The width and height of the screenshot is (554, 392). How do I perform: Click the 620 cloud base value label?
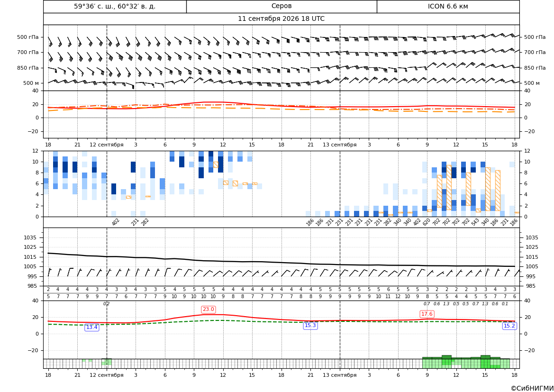pos(427,222)
